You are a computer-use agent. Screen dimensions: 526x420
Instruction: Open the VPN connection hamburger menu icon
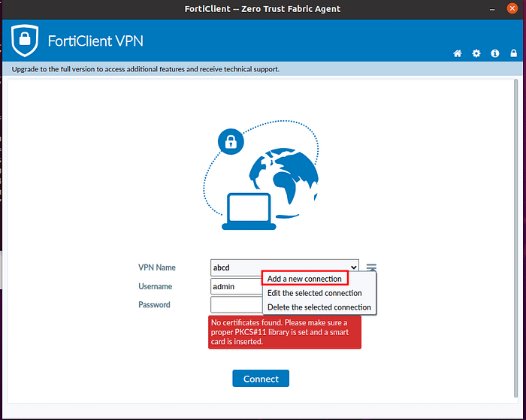pyautogui.click(x=371, y=267)
